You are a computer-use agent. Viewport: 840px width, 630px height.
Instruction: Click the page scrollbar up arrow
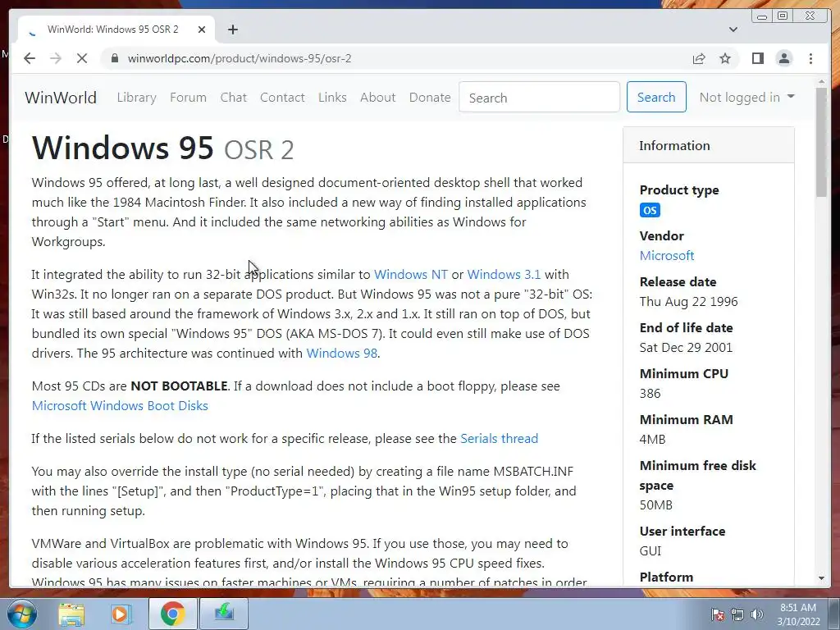[x=821, y=82]
